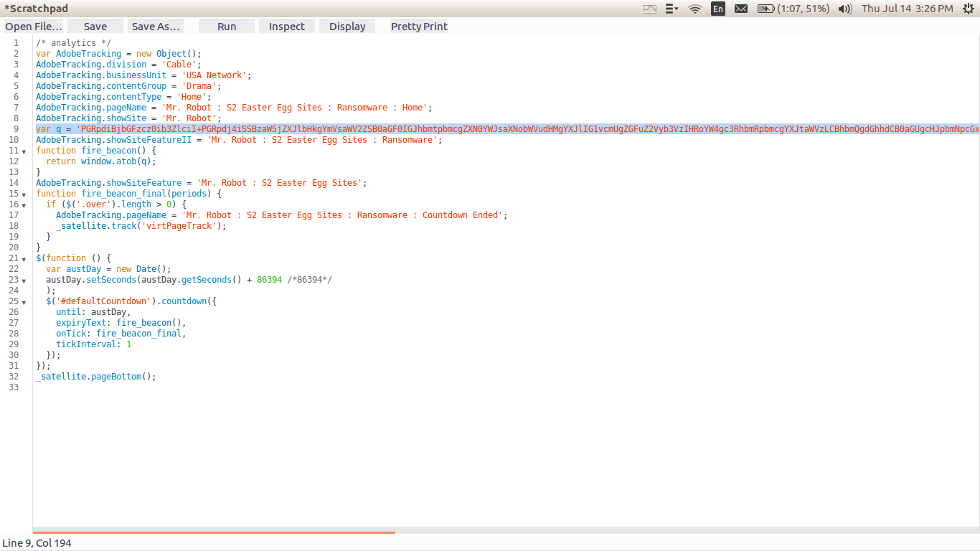Collapse the setSeconds call fold at line 23
This screenshot has height=551, width=980.
(x=24, y=281)
